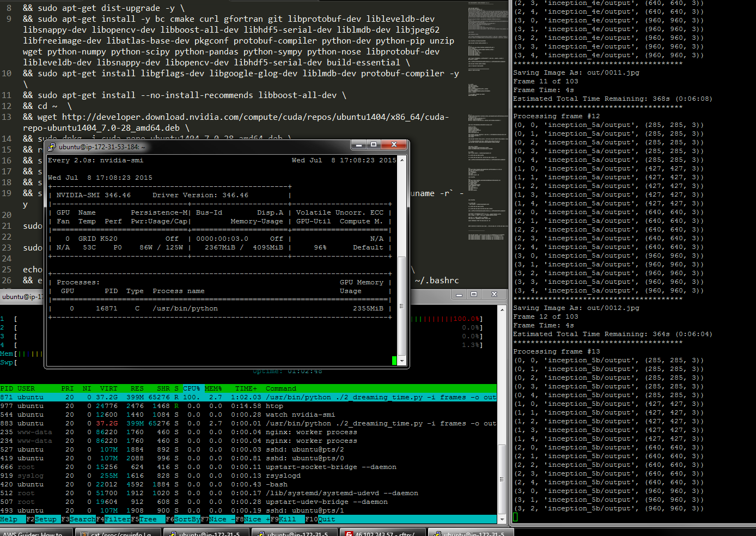Screen dimensions: 756x536
Task: Click 'GRID K520' GPU name in nvidia-smi
Action: [98, 239]
